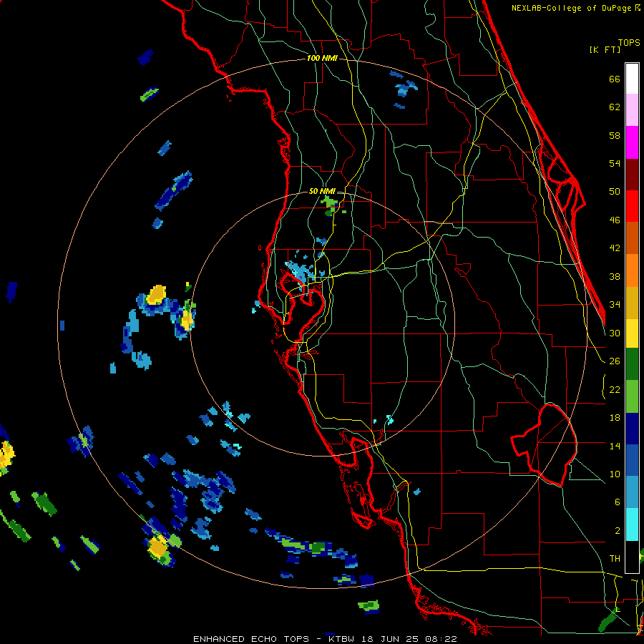Click the medium blue legend color segment
This screenshot has width=644, height=644.
coord(632,460)
